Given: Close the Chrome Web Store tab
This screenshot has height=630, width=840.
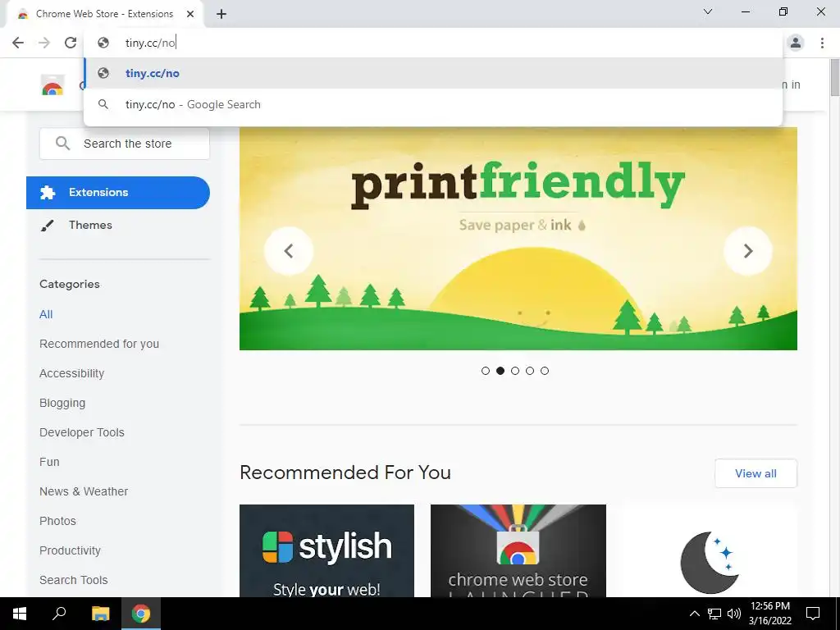Looking at the screenshot, I should point(190,14).
